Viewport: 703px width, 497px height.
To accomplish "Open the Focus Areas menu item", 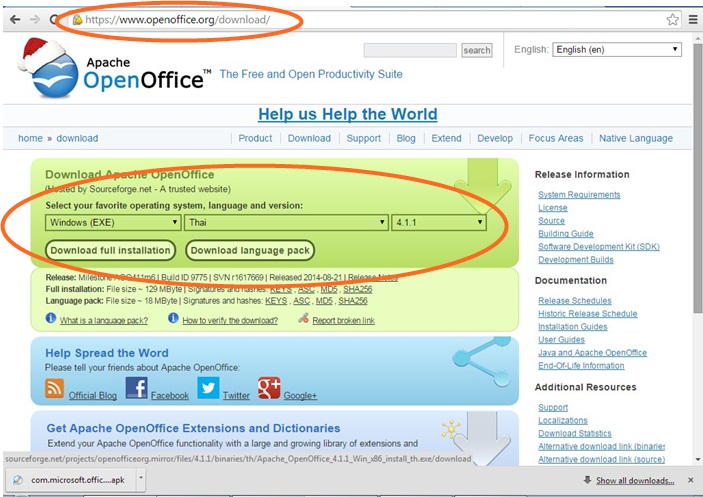I will [556, 138].
